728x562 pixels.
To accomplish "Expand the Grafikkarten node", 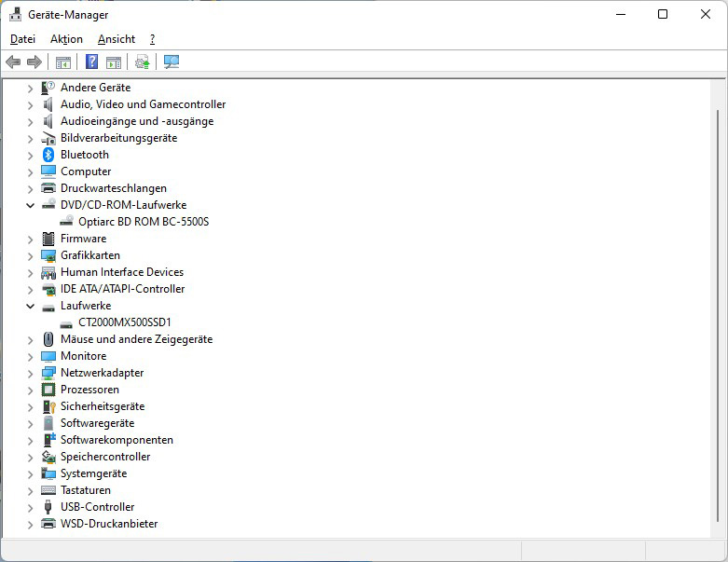I will coord(30,256).
